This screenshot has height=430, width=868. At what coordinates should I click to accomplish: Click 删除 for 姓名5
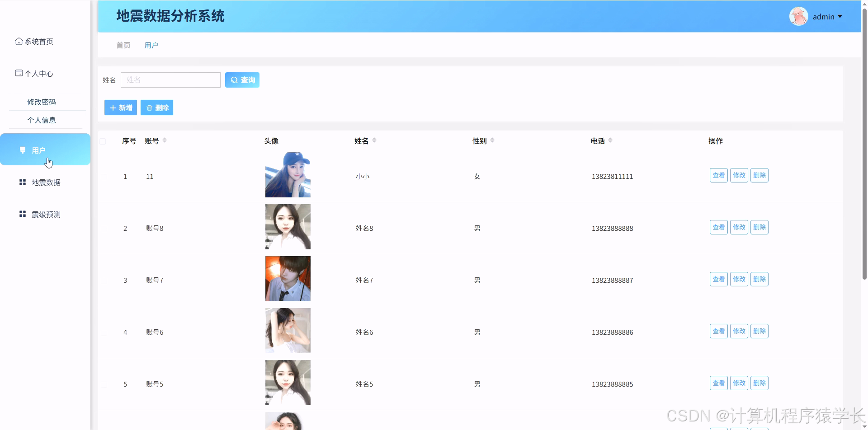pos(759,383)
